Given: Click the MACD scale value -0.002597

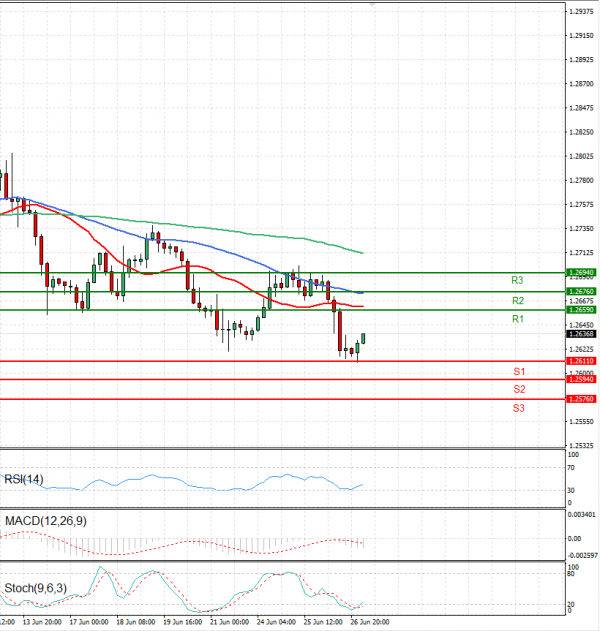Looking at the screenshot, I should (x=582, y=556).
